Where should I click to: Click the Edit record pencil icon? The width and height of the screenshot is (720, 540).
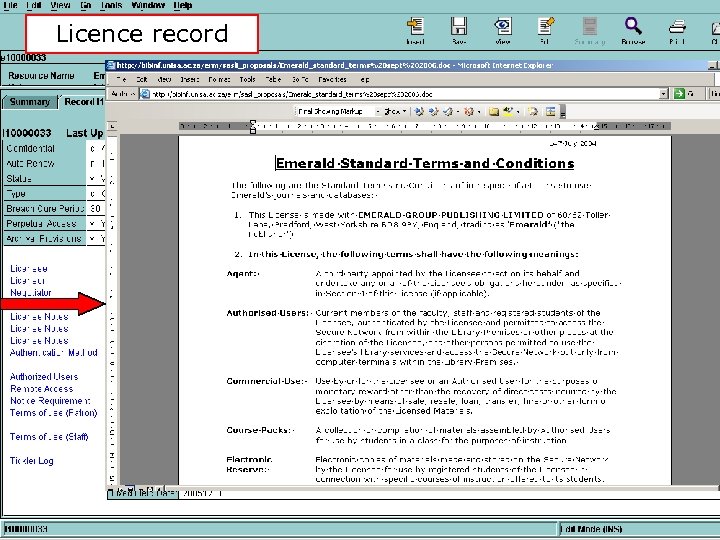tap(546, 27)
